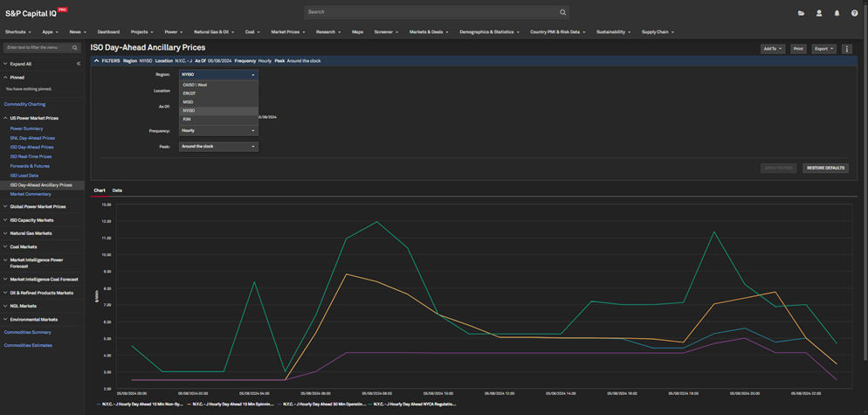Toggle 10 Min Spinning legend series

[x=232, y=405]
